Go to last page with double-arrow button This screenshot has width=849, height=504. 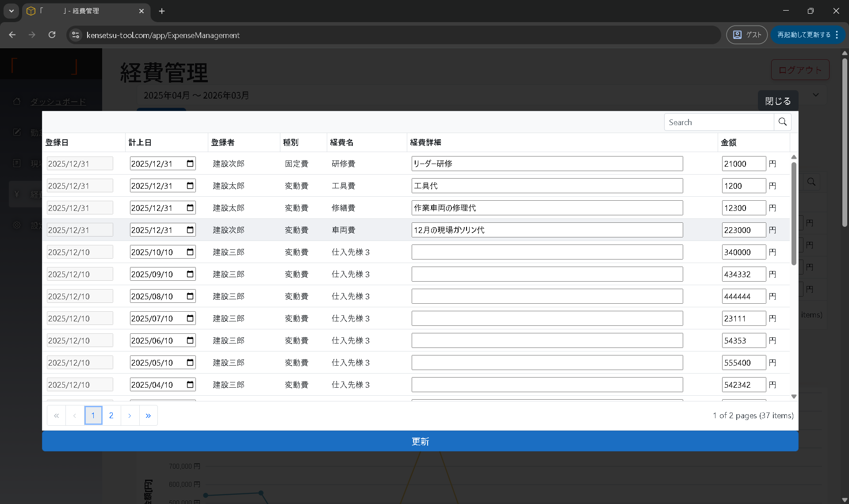148,416
